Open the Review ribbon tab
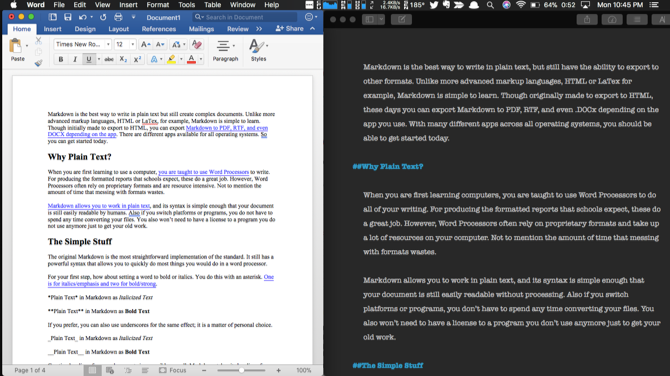The height and width of the screenshot is (376, 670). click(238, 29)
